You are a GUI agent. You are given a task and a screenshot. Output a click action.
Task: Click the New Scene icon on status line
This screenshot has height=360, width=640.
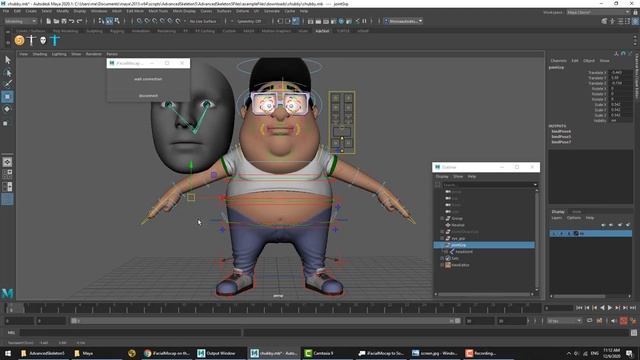[49, 21]
